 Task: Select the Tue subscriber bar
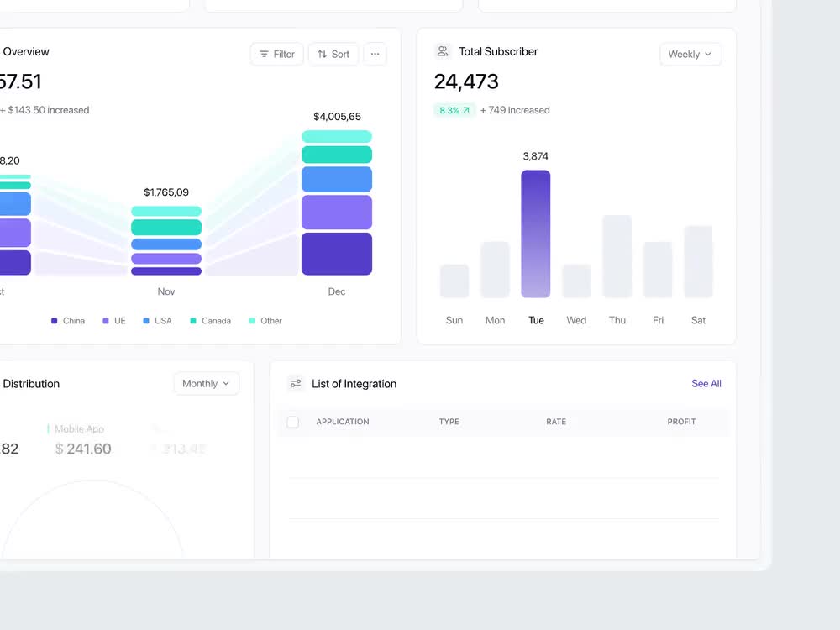pyautogui.click(x=536, y=234)
